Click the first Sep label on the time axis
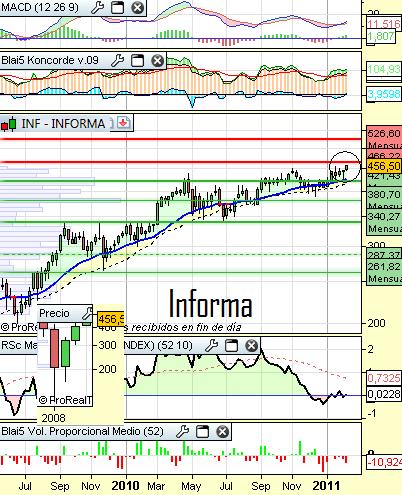402x495 pixels. (x=60, y=486)
